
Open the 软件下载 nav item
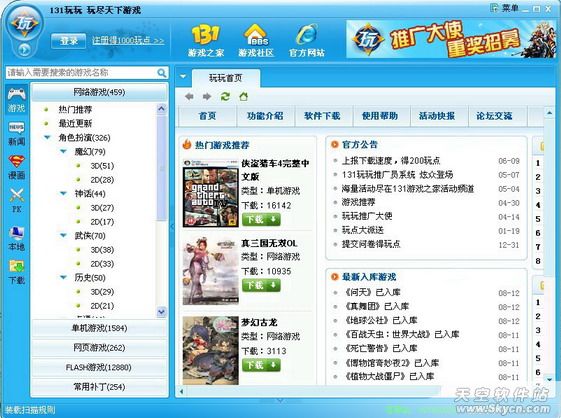click(x=322, y=116)
